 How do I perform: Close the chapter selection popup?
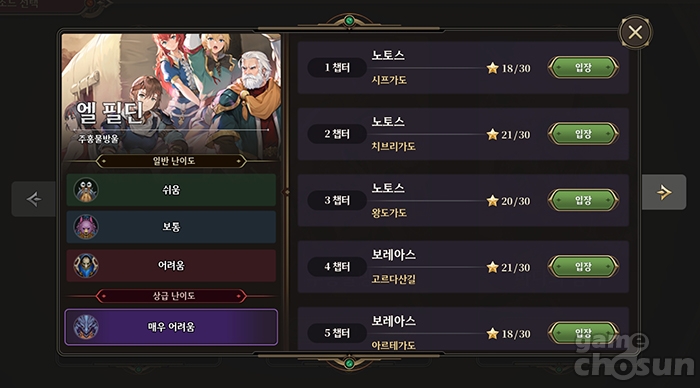635,32
